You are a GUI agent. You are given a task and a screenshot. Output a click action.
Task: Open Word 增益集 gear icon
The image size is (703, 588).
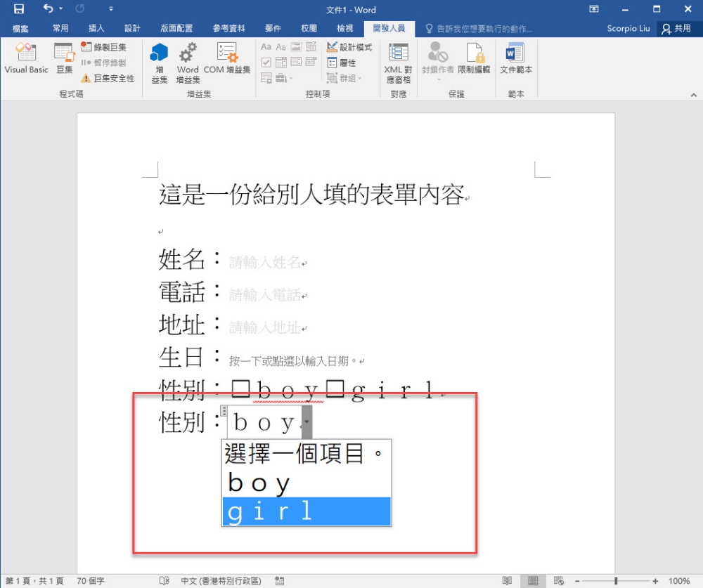click(x=188, y=62)
